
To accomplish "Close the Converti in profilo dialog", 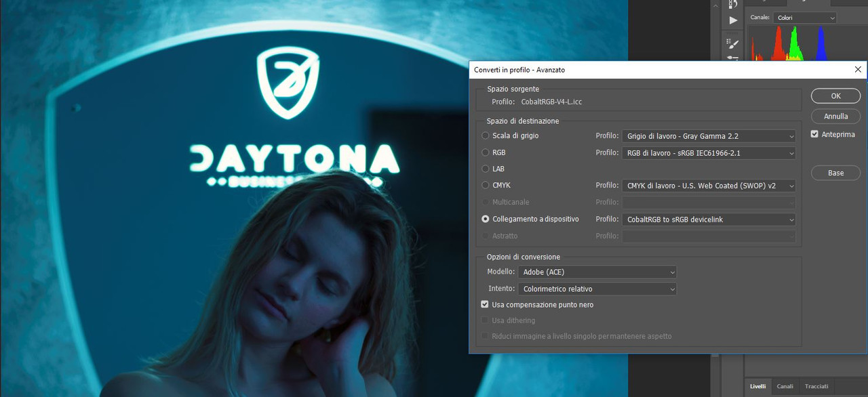I will (858, 69).
